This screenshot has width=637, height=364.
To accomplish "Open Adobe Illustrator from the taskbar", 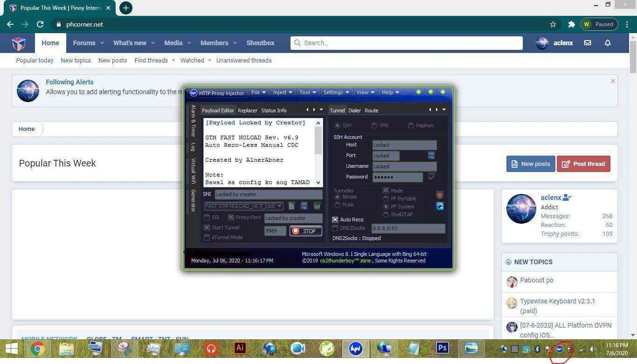I will coord(240,348).
